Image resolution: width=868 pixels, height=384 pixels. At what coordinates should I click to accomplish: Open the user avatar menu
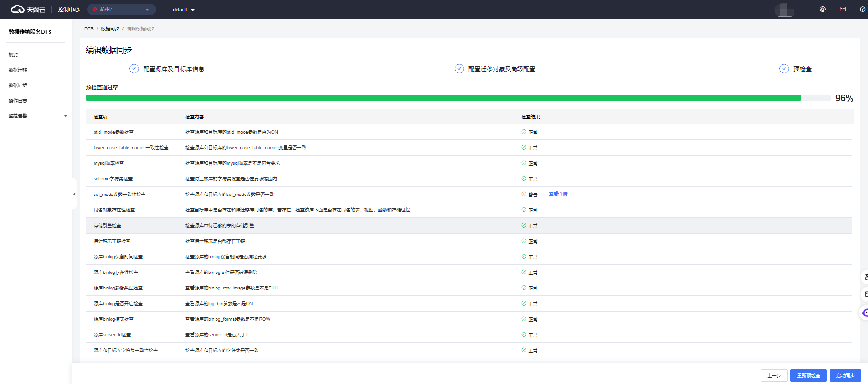tap(785, 10)
